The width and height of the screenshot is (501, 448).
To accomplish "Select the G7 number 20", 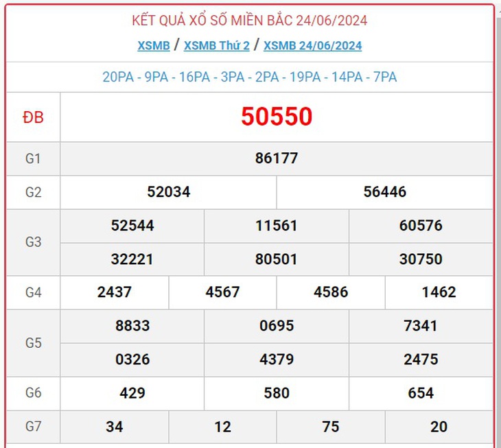I will (x=439, y=427).
